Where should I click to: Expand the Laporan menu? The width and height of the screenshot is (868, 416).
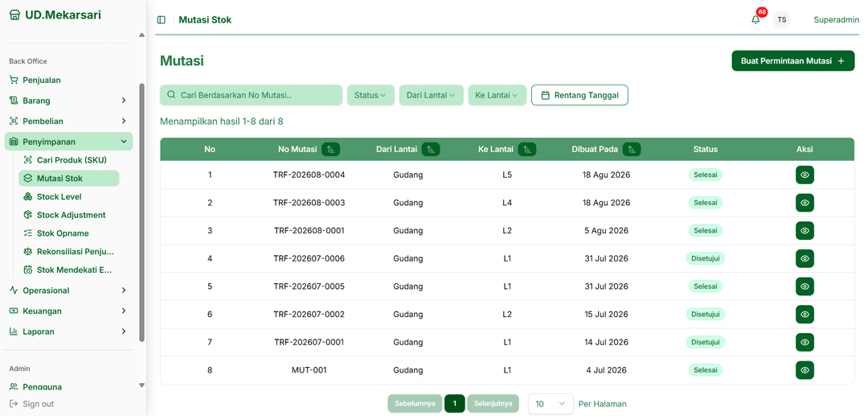68,332
